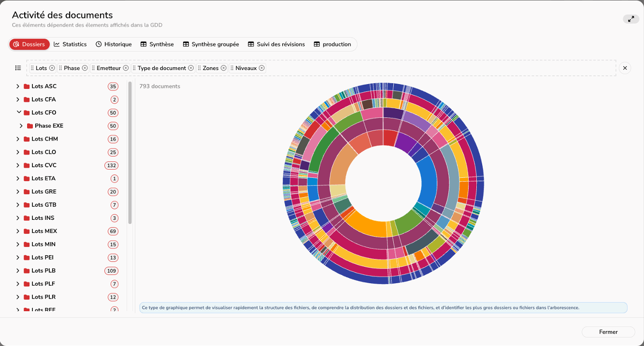This screenshot has width=644, height=346.
Task: Click the red folder icon of Phase EXE
Action: coord(30,126)
